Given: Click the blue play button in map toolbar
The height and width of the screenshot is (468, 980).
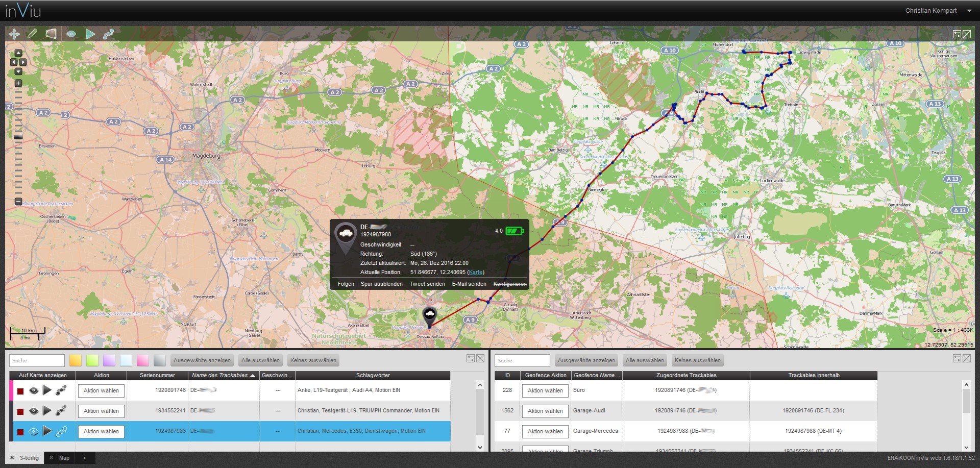Looking at the screenshot, I should coord(90,34).
